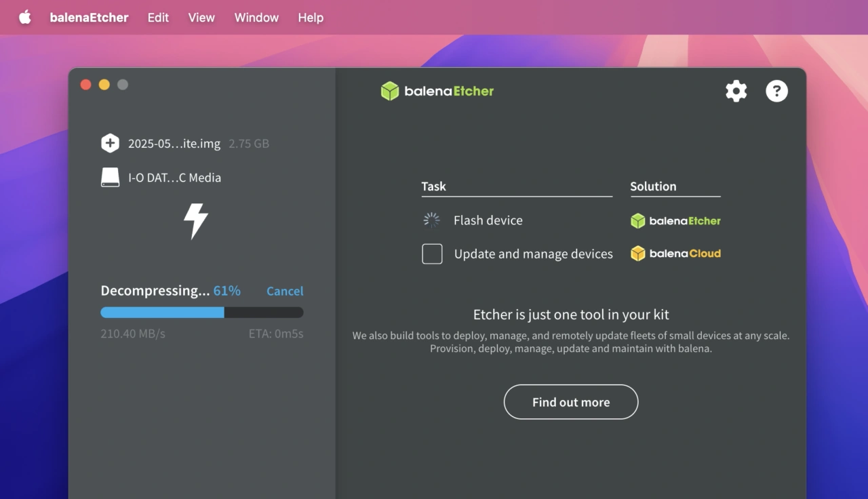Cancel the decompressing operation

click(x=285, y=291)
